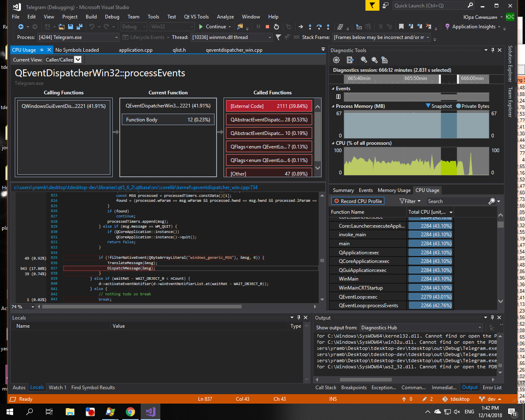Viewport: 525px width, 420px height.
Task: Switch to Call Stack tab
Action: click(326, 388)
